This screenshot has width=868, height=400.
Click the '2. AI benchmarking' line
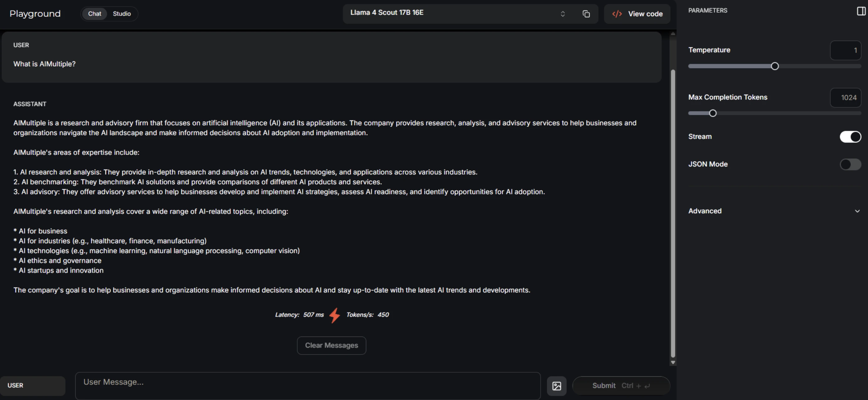[x=197, y=182]
